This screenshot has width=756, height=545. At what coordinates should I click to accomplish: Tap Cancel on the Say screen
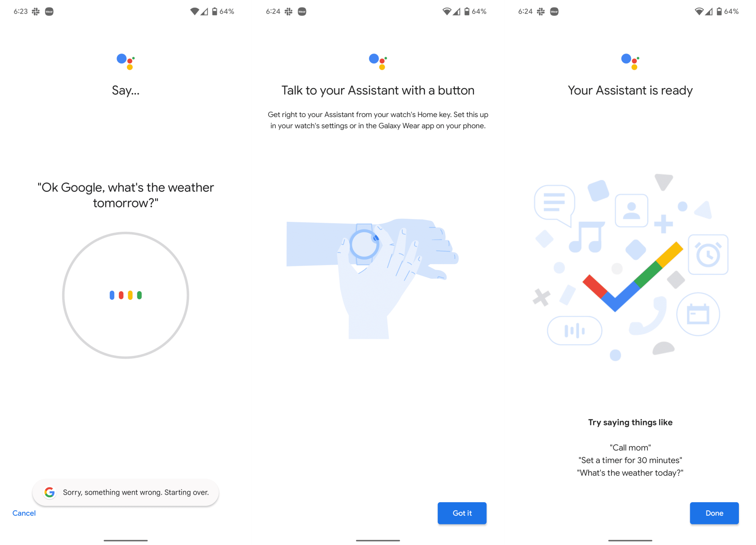pos(24,513)
